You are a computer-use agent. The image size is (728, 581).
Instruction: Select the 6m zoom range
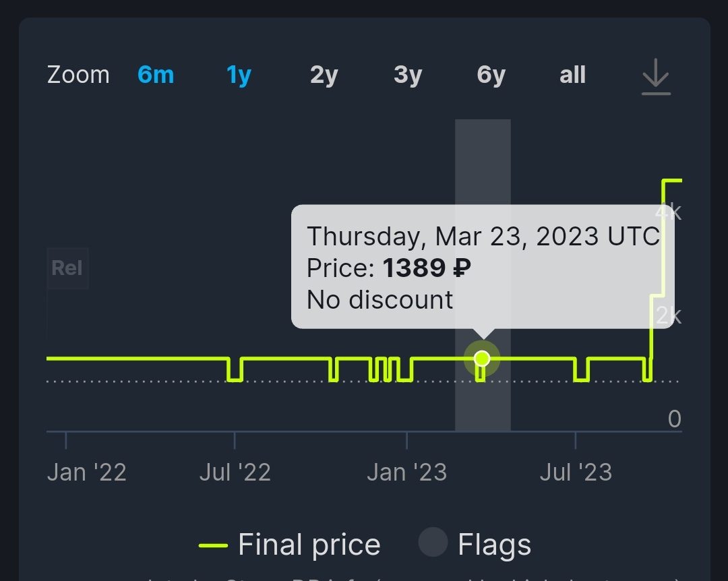(156, 75)
